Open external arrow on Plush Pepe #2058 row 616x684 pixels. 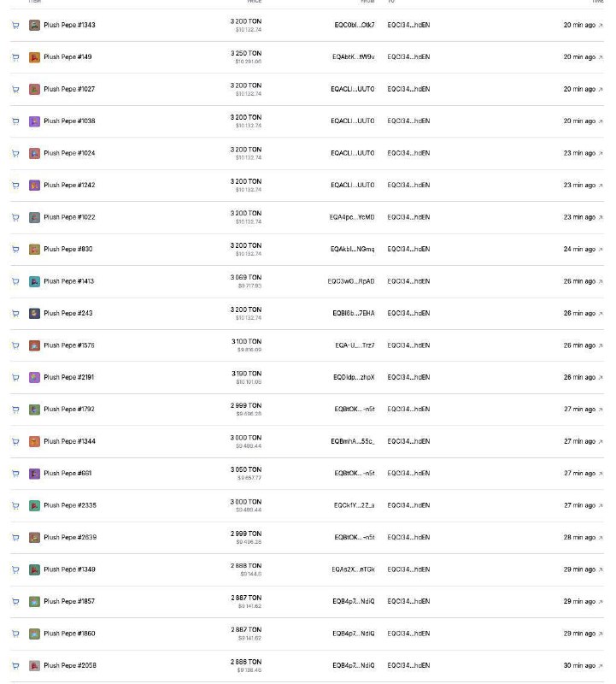click(601, 666)
